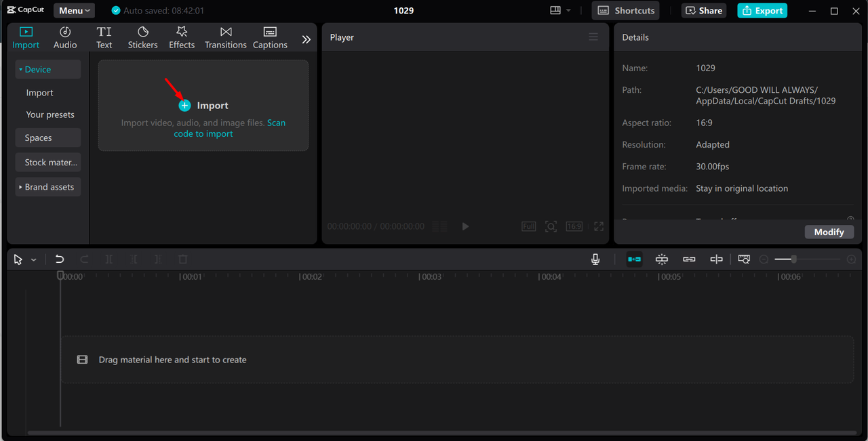
Task: Click the undo arrow in timeline toolbar
Action: (60, 259)
